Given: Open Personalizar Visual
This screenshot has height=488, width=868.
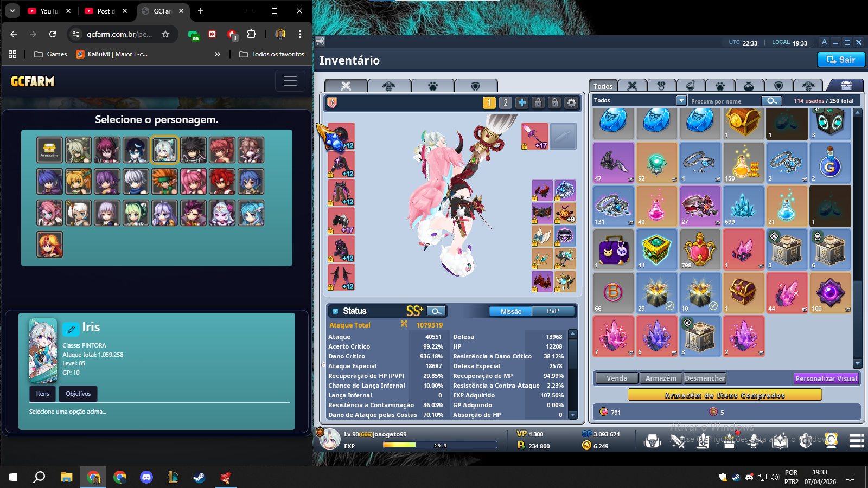Looking at the screenshot, I should (826, 378).
